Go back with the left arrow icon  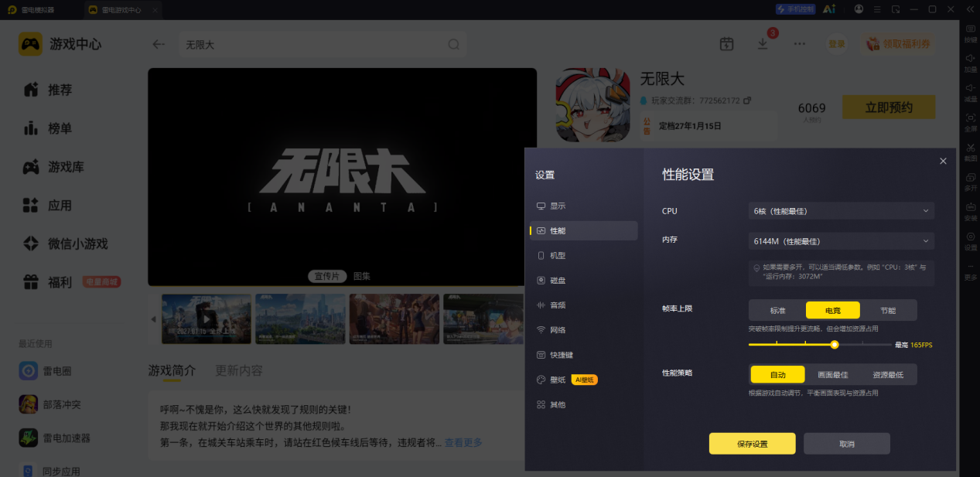(x=159, y=44)
